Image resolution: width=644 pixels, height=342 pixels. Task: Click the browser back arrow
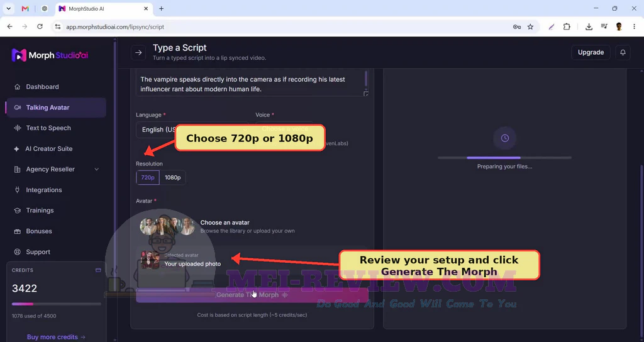pos(10,26)
